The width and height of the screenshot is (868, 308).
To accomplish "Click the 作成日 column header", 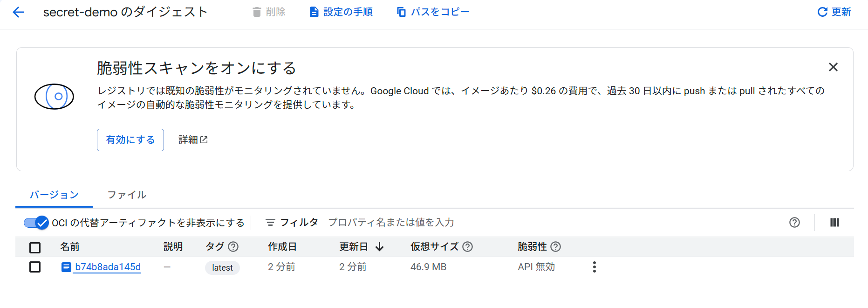I will click(x=282, y=247).
